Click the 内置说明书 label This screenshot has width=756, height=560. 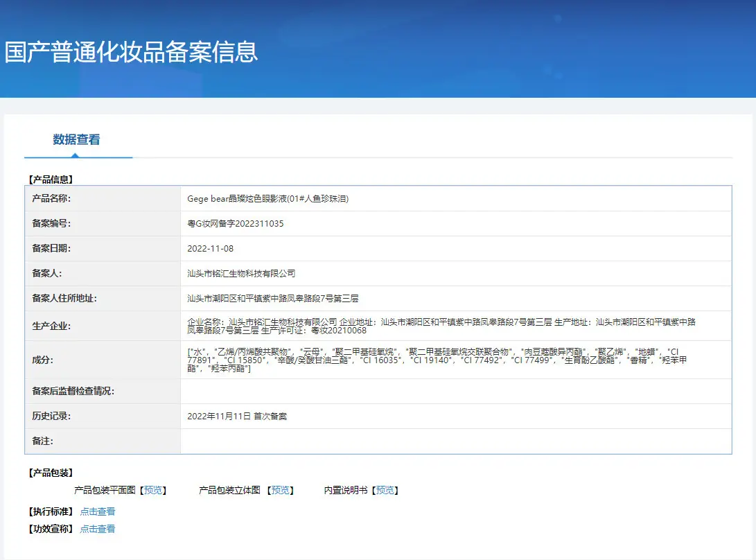pyautogui.click(x=346, y=490)
